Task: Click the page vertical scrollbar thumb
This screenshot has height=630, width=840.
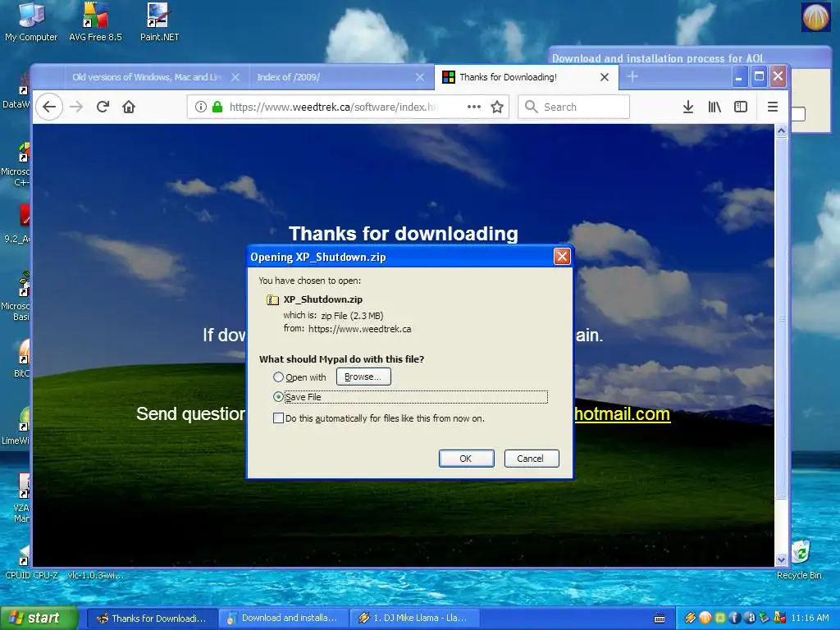Action: pos(781,318)
